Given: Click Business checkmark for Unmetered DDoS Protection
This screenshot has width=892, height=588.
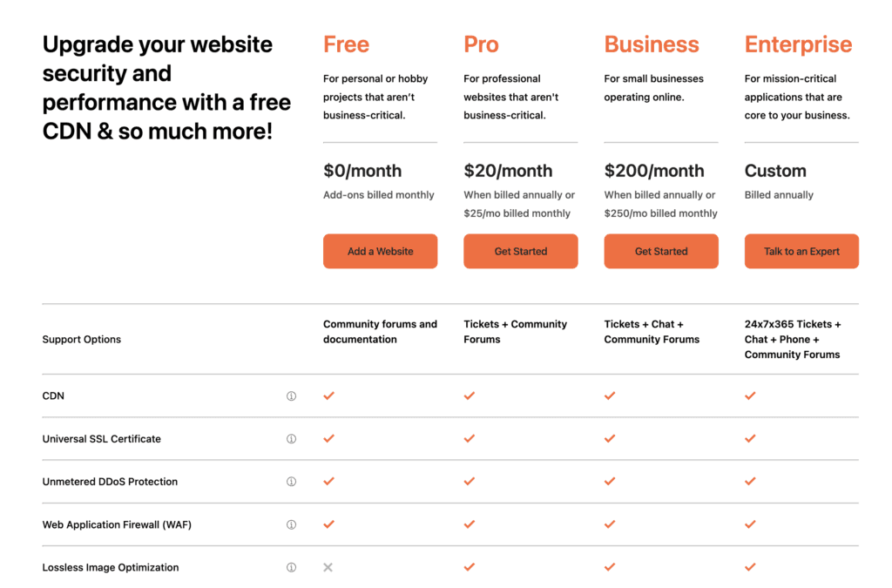Looking at the screenshot, I should pyautogui.click(x=610, y=481).
